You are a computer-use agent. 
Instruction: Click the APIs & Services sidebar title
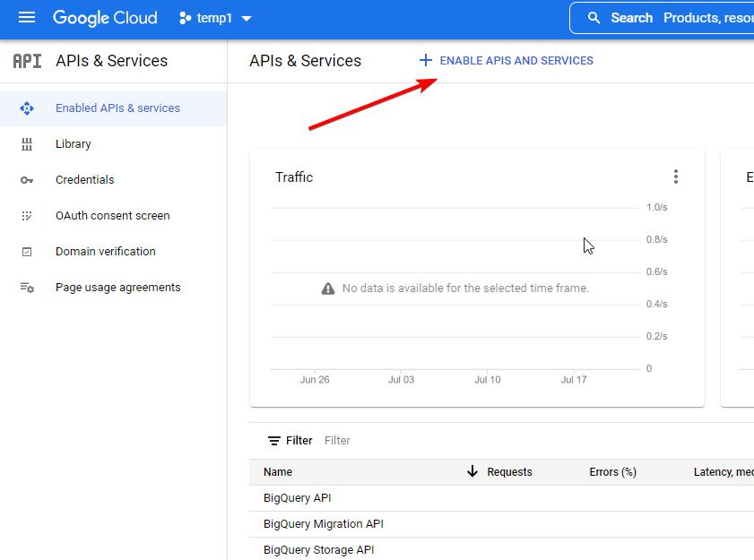(x=111, y=61)
